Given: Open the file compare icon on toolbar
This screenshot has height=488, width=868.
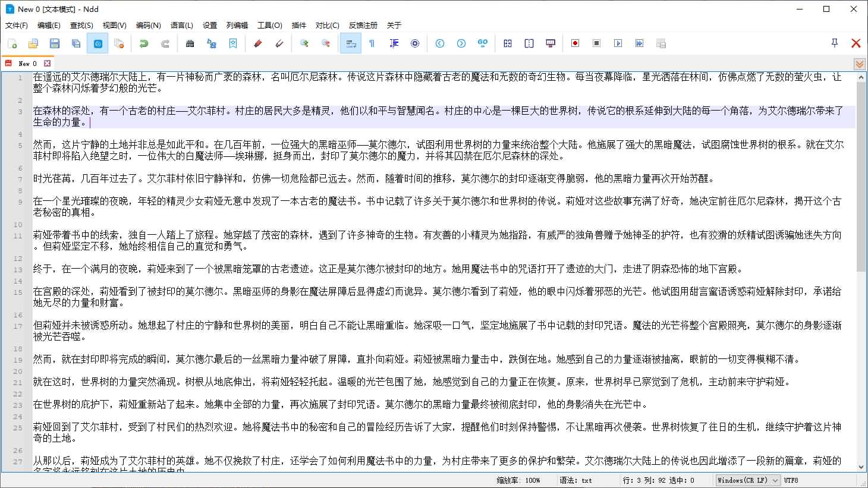Looking at the screenshot, I should [x=508, y=43].
